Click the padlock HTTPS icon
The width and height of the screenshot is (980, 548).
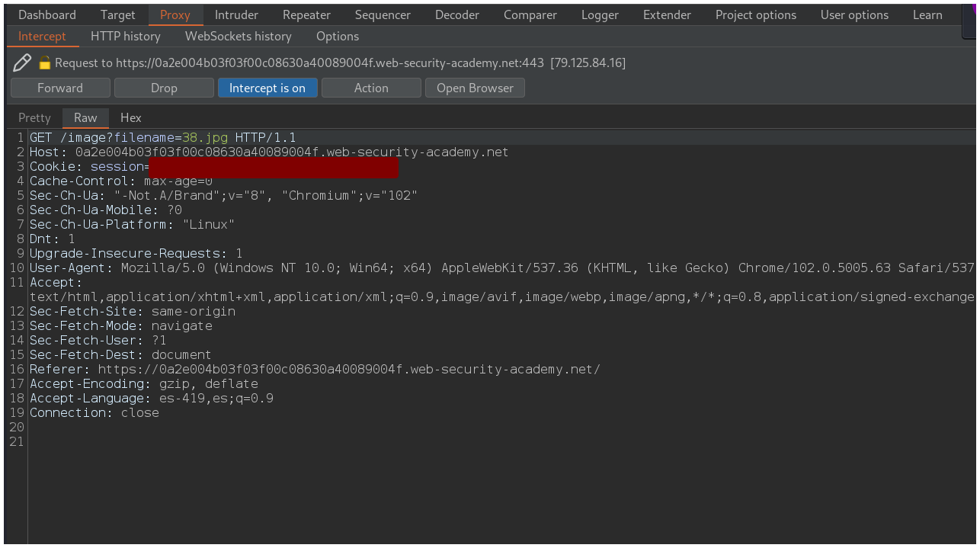pos(44,63)
